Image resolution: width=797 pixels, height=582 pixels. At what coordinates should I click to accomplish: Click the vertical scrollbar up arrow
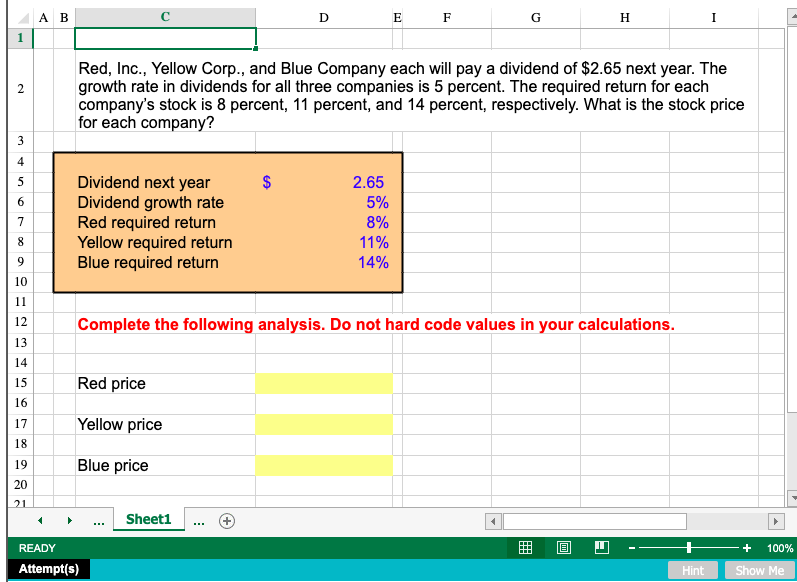pos(791,17)
